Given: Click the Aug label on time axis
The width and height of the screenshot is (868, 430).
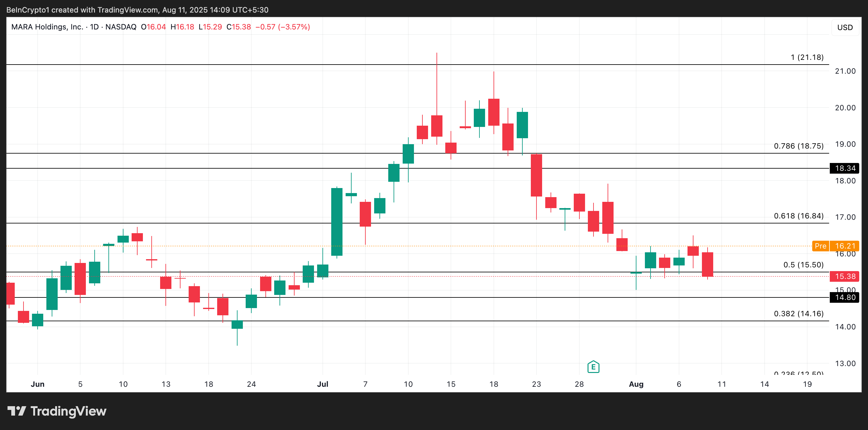Looking at the screenshot, I should point(636,384).
